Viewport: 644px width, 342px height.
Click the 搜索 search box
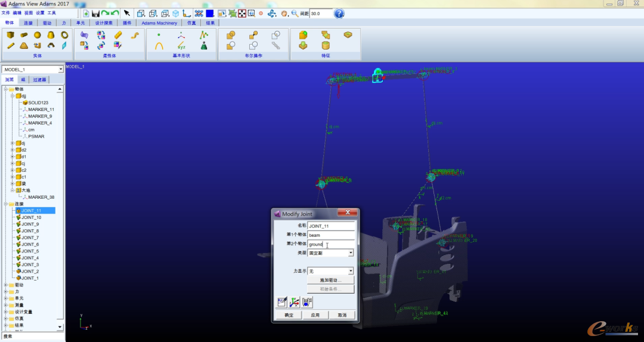click(x=32, y=337)
